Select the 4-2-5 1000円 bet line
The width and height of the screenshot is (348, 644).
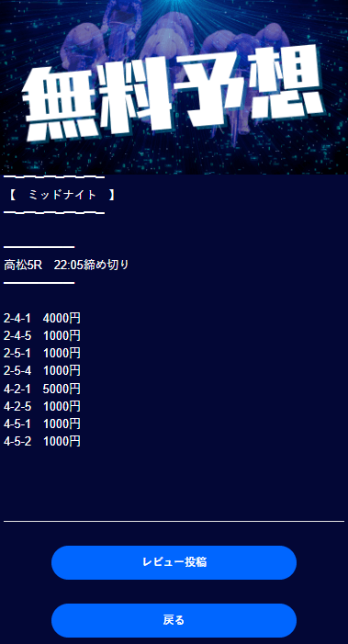42,406
